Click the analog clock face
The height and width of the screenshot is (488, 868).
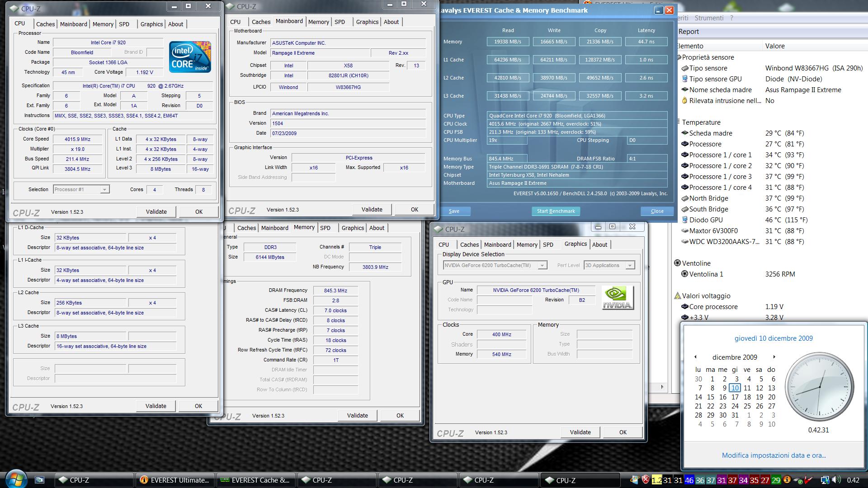point(819,387)
